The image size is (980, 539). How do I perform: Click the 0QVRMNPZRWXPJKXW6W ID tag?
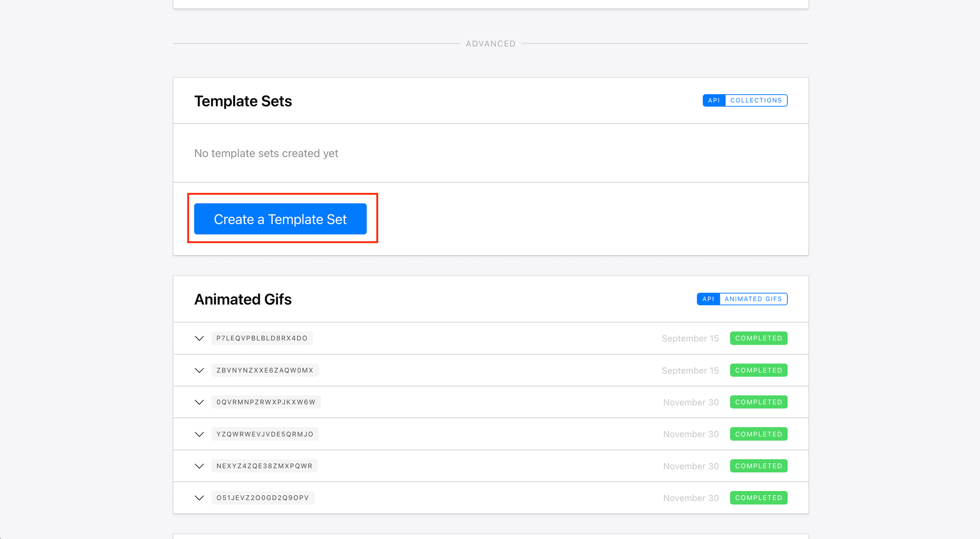266,402
